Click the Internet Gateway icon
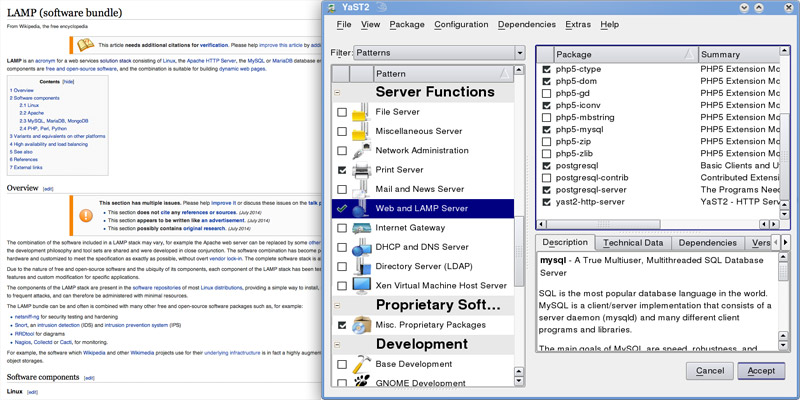Screen dimensions: 800x400 (361, 228)
